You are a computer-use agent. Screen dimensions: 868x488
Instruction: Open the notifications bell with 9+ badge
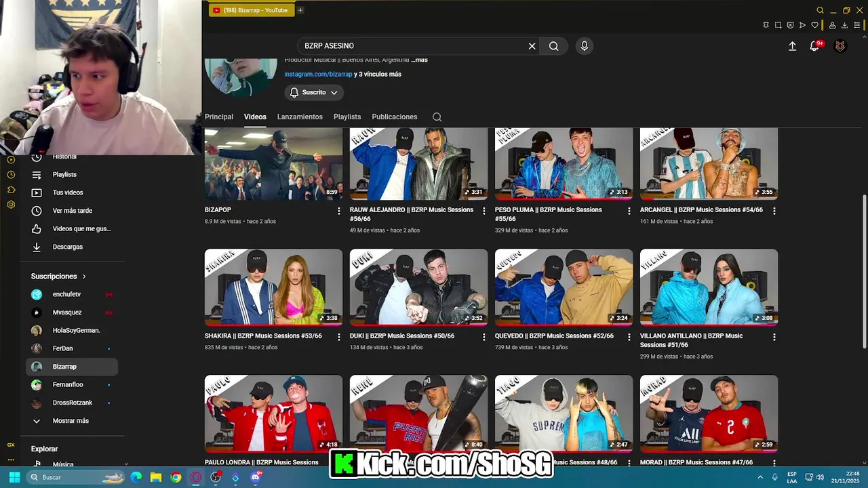[x=815, y=46]
